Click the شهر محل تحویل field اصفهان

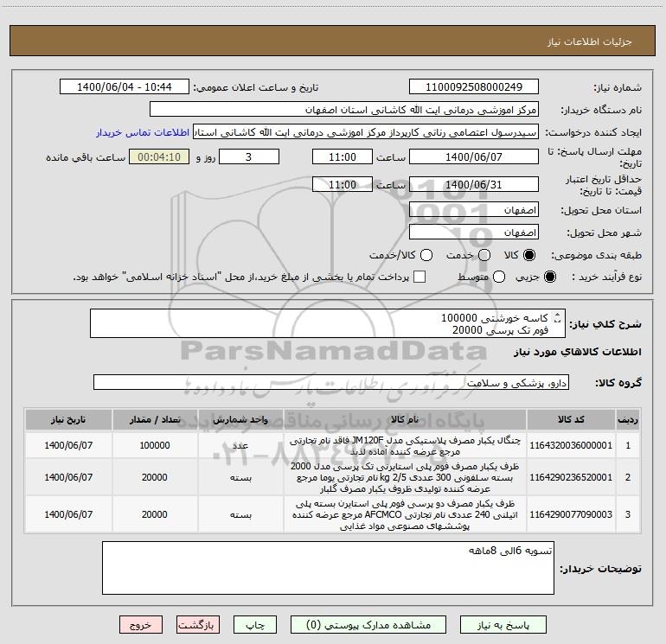tap(474, 232)
